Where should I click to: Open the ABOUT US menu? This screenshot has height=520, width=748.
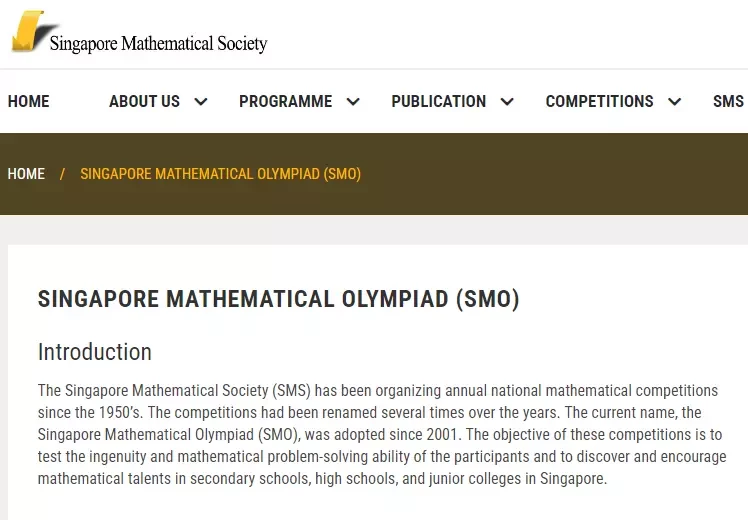click(145, 101)
